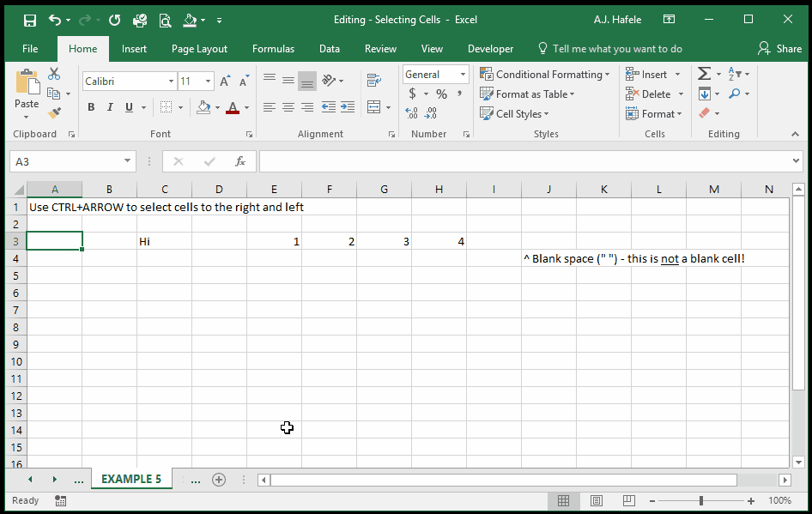Switch to Page Layout view in status bar
The height and width of the screenshot is (514, 812).
(x=596, y=500)
